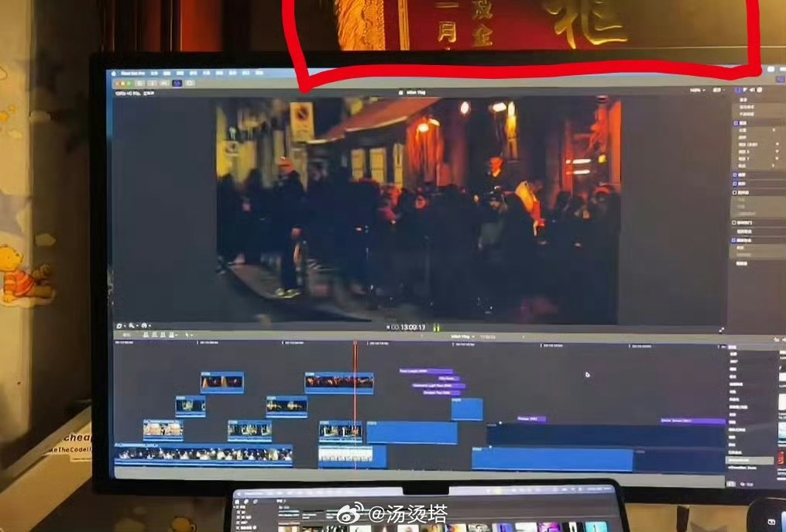Open the Scale (All) keyframe dropdown arrow
786x532 pixels.
coord(777,144)
